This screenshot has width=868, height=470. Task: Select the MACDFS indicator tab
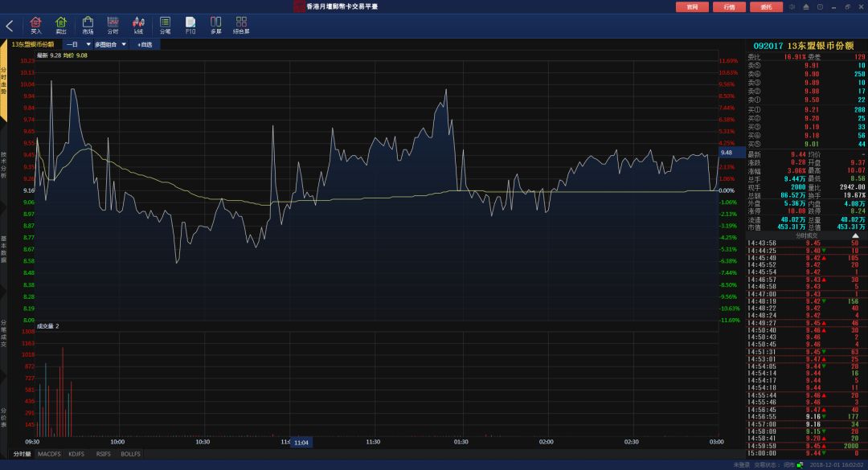click(x=49, y=454)
